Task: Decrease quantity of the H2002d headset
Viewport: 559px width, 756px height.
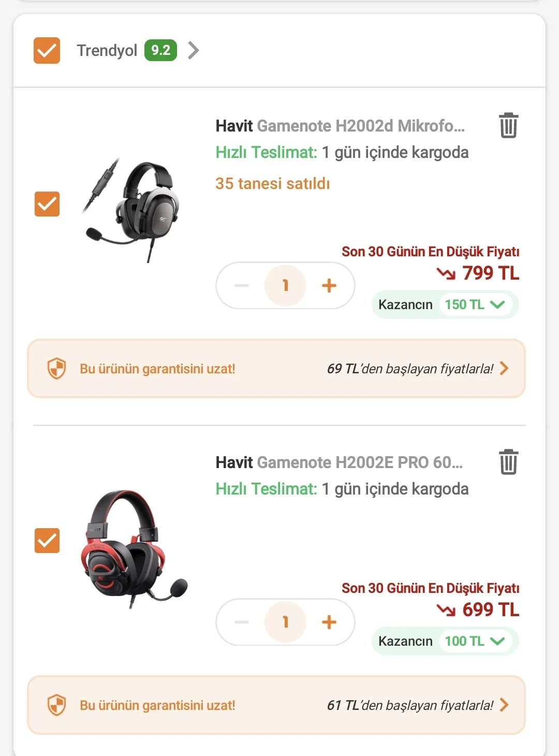Action: pyautogui.click(x=242, y=285)
